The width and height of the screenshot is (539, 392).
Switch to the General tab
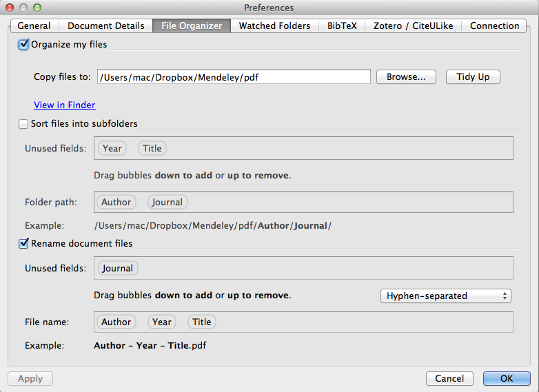point(34,25)
